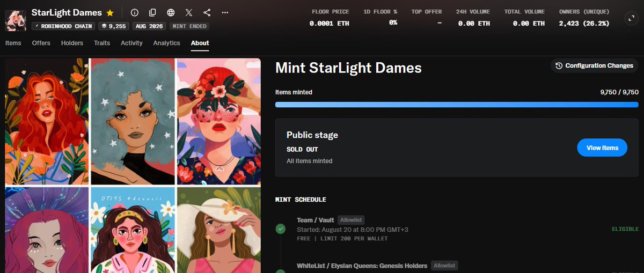Click the 9,750 / 9,750 minted count
The image size is (644, 273).
pos(619,92)
